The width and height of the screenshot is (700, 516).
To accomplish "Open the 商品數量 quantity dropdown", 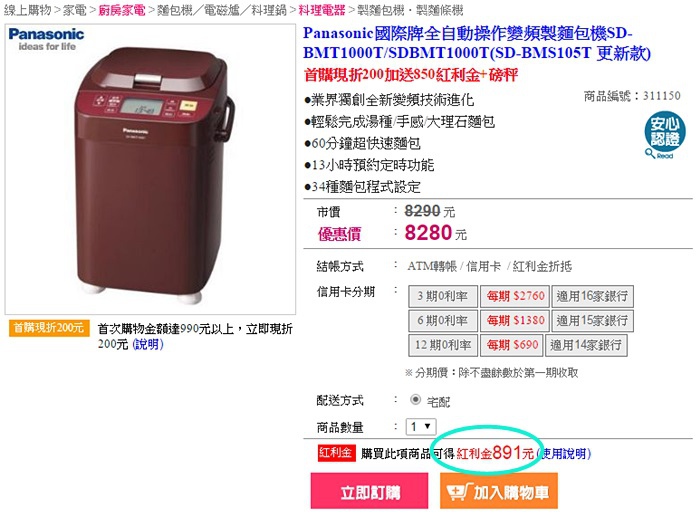I will [421, 426].
